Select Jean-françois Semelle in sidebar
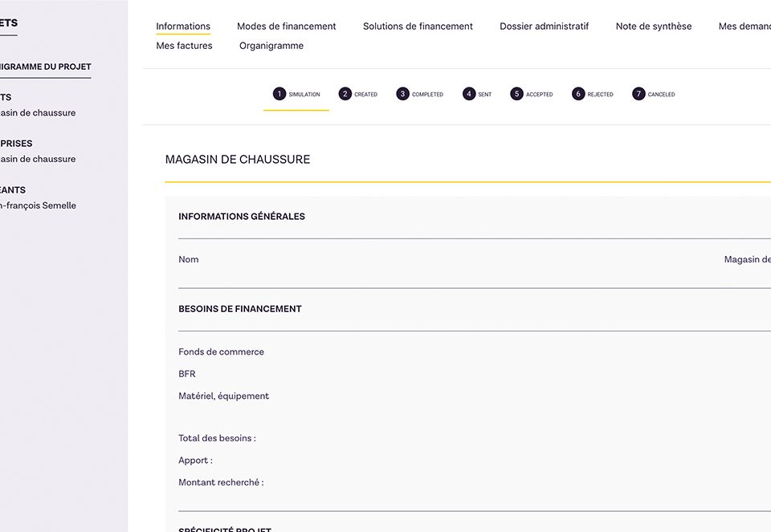 pyautogui.click(x=38, y=205)
